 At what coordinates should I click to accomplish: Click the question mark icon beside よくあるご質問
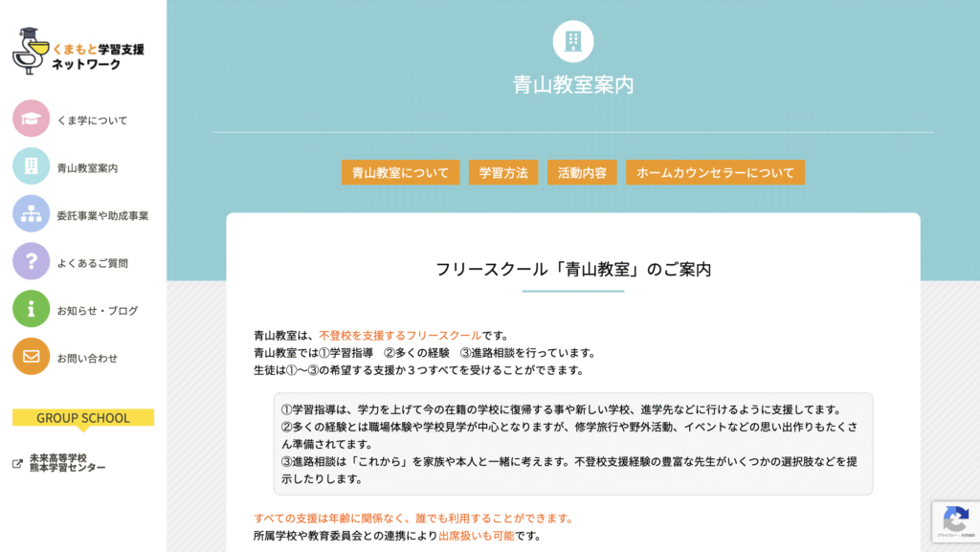(x=32, y=260)
